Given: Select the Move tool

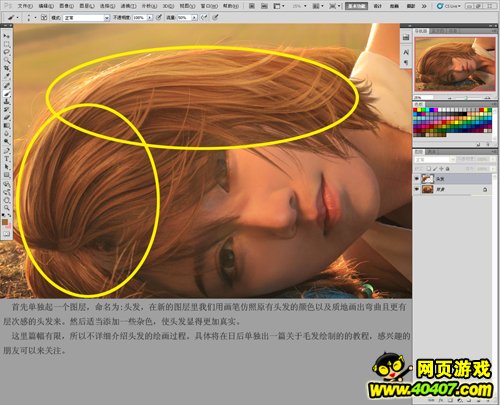Looking at the screenshot, I should click(x=6, y=36).
